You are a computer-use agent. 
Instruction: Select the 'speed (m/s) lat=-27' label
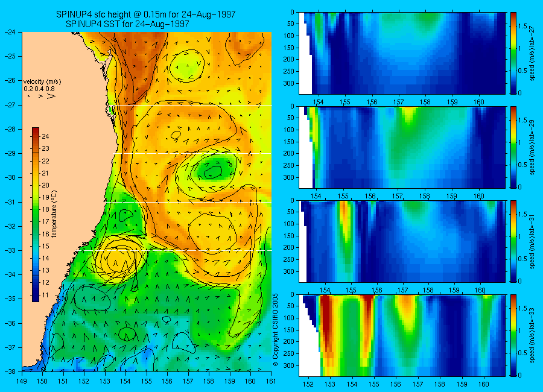(533, 53)
